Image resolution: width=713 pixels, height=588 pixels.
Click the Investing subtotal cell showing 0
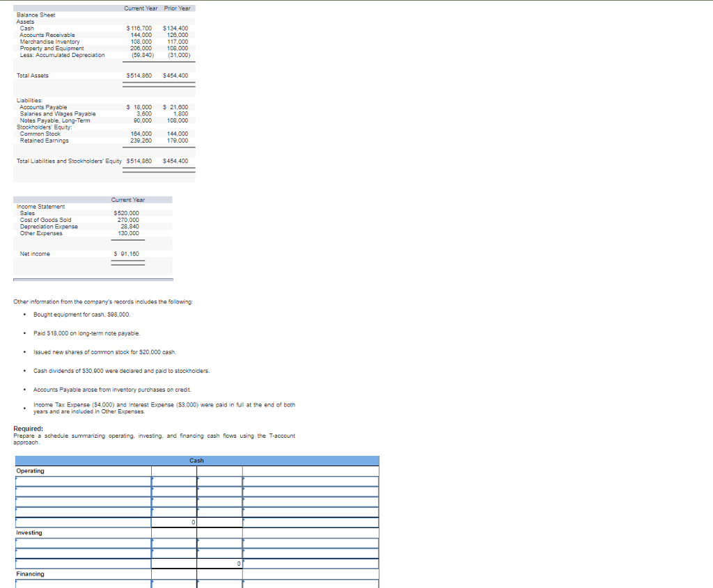pyautogui.click(x=219, y=564)
